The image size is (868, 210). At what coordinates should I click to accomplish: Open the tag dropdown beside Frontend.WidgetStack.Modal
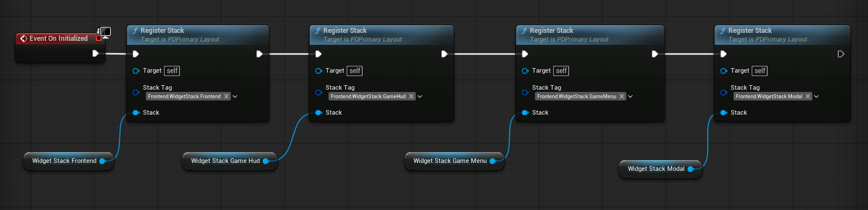pyautogui.click(x=816, y=96)
